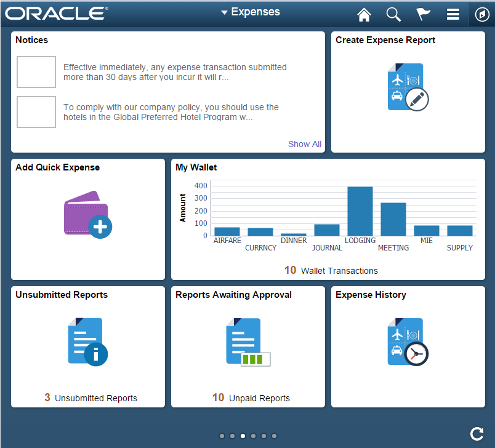Click the first notice thumbnail box
The image size is (495, 448).
point(36,72)
